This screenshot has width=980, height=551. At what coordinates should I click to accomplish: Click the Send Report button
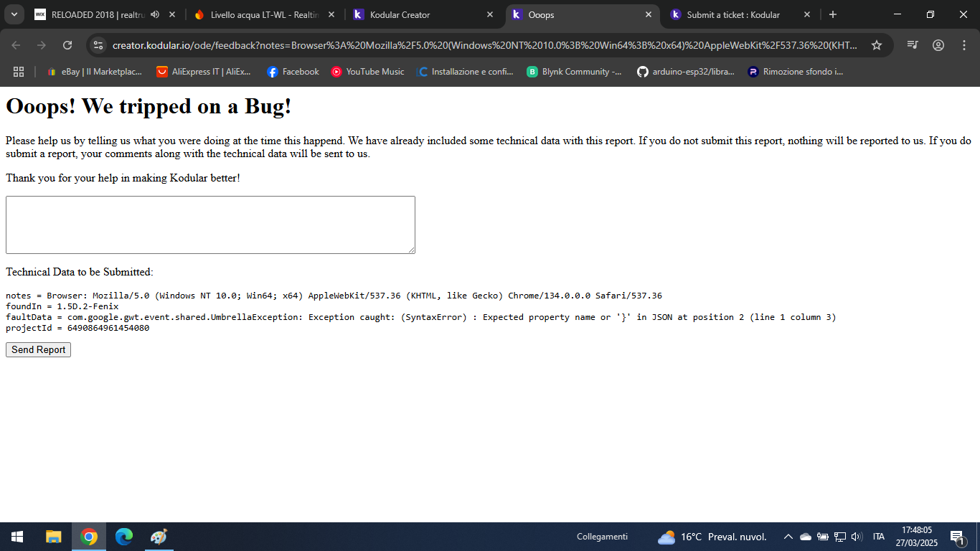pos(38,349)
